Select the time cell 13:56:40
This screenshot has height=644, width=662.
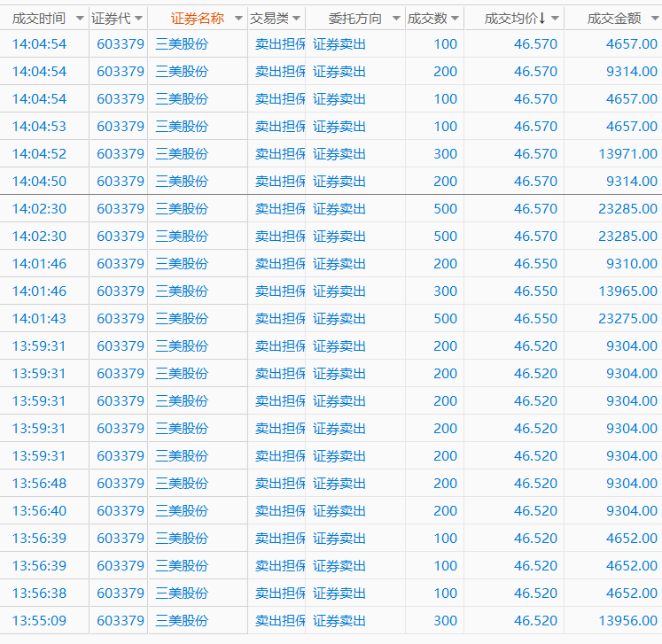point(39,510)
